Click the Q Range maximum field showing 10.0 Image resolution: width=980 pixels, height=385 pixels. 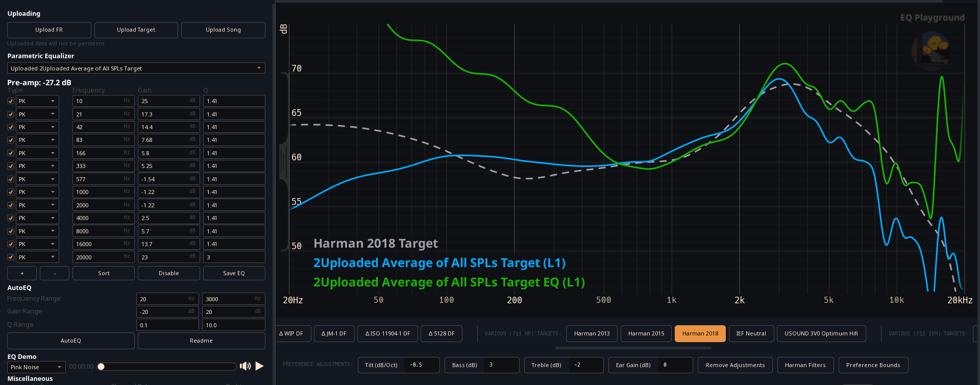234,325
